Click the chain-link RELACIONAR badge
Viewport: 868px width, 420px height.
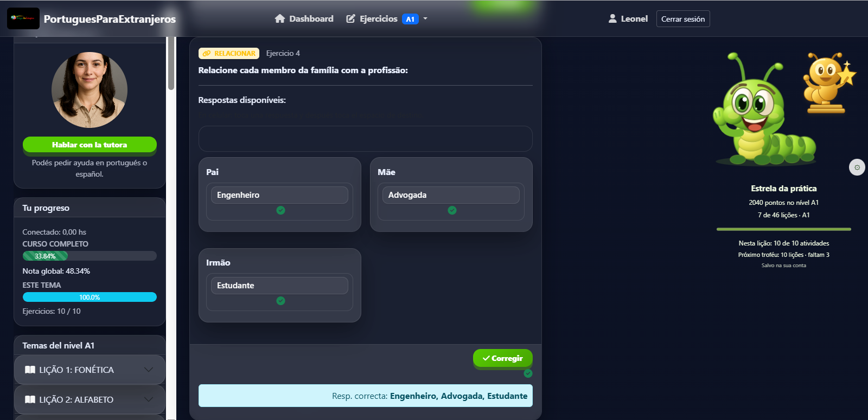229,53
